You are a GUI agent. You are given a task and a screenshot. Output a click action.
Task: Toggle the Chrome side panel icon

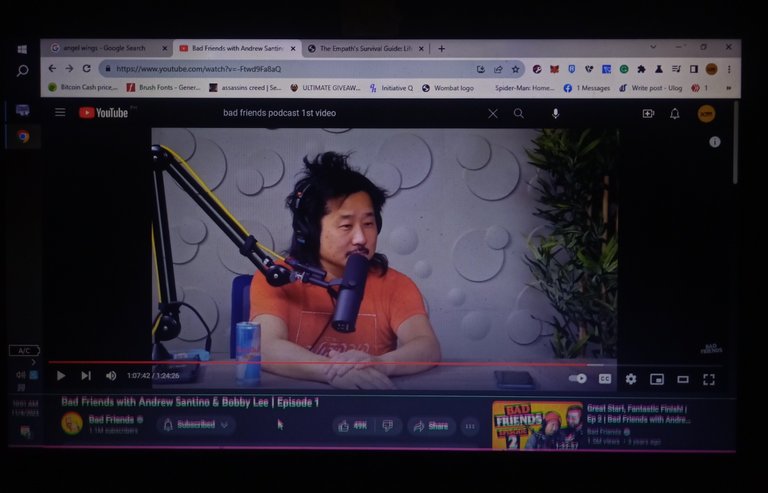click(x=694, y=70)
